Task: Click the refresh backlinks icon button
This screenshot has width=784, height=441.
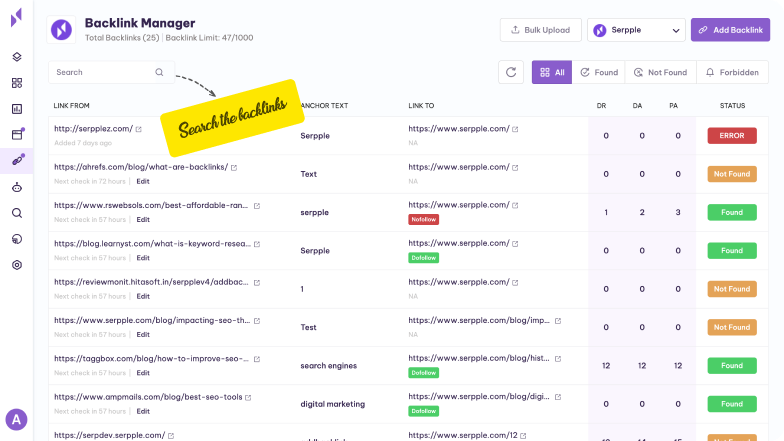Action: [x=511, y=72]
